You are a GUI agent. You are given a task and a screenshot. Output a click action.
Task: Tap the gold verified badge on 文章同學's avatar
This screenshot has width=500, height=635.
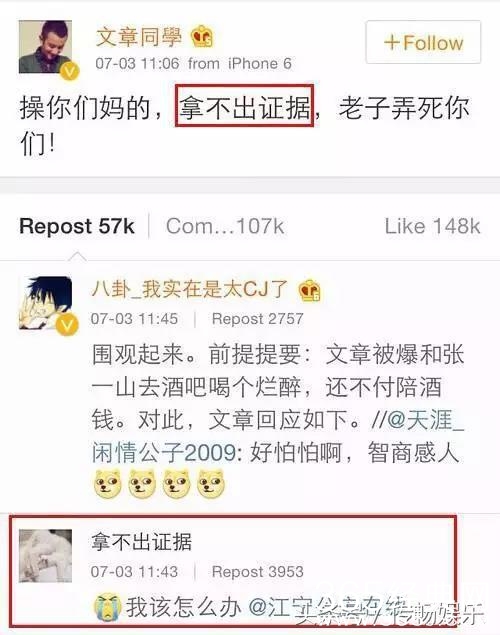[70, 71]
